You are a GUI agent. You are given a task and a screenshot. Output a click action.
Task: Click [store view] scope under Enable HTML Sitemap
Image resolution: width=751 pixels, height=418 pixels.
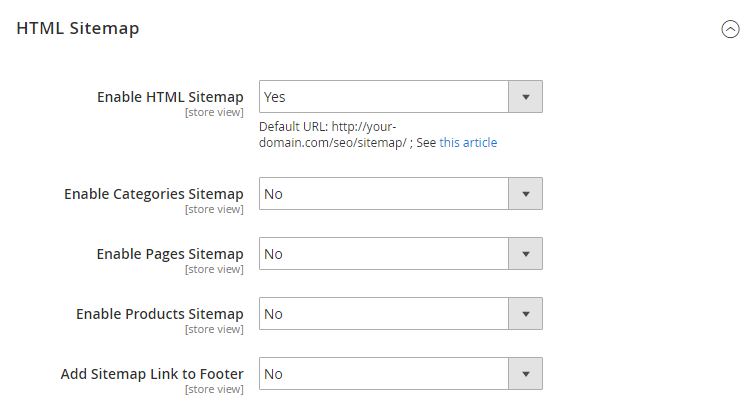click(214, 112)
